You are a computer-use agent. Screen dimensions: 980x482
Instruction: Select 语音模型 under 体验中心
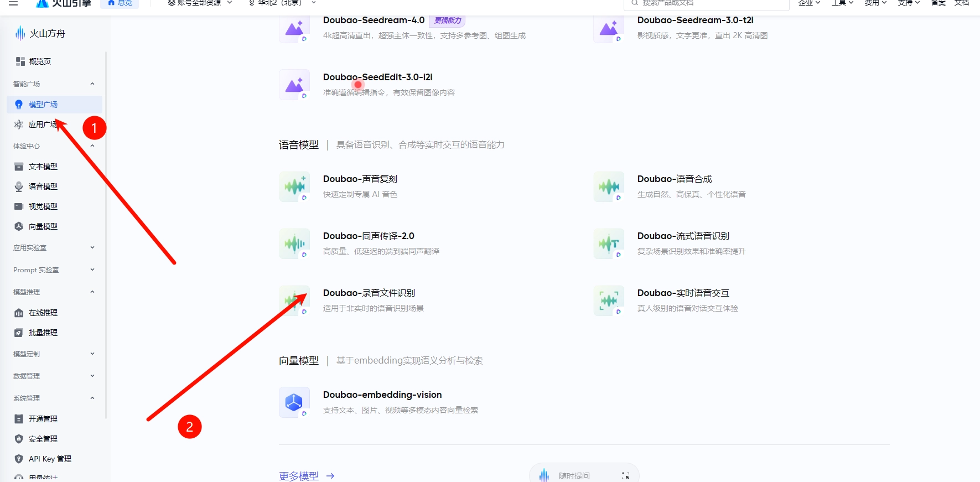43,186
